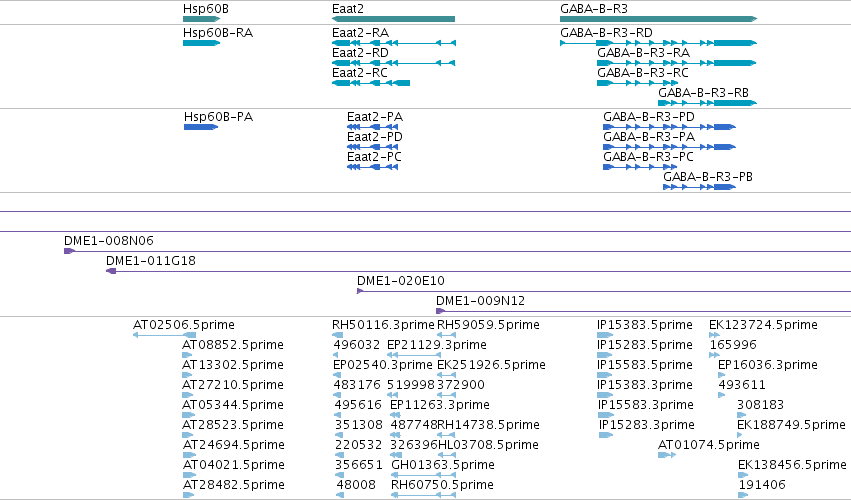Image resolution: width=851 pixels, height=500 pixels.
Task: Select the 495616 EST label
Action: (x=358, y=405)
